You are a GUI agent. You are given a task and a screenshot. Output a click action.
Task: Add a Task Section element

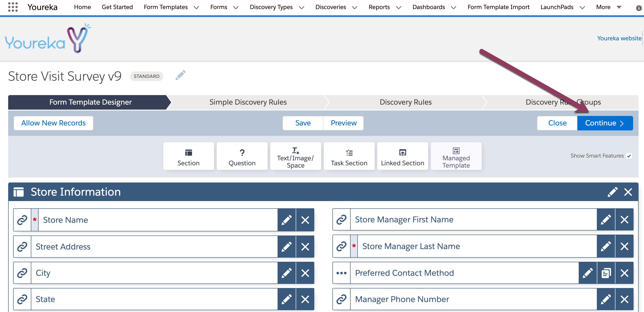point(349,156)
